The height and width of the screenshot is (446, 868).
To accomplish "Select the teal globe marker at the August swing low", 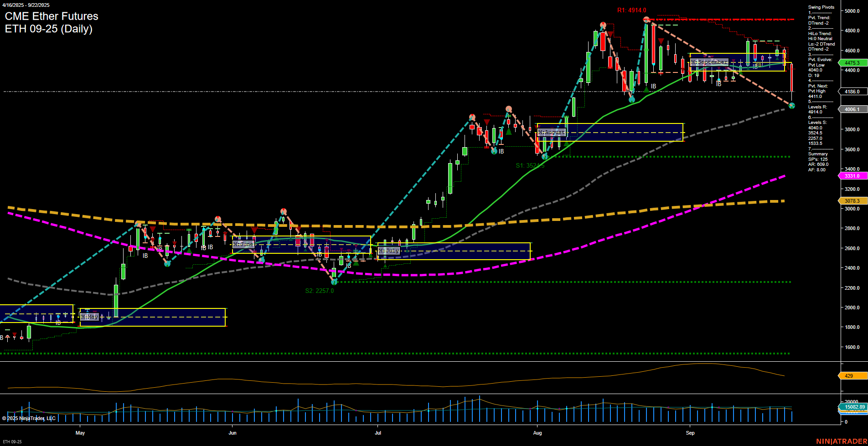I will tap(545, 157).
